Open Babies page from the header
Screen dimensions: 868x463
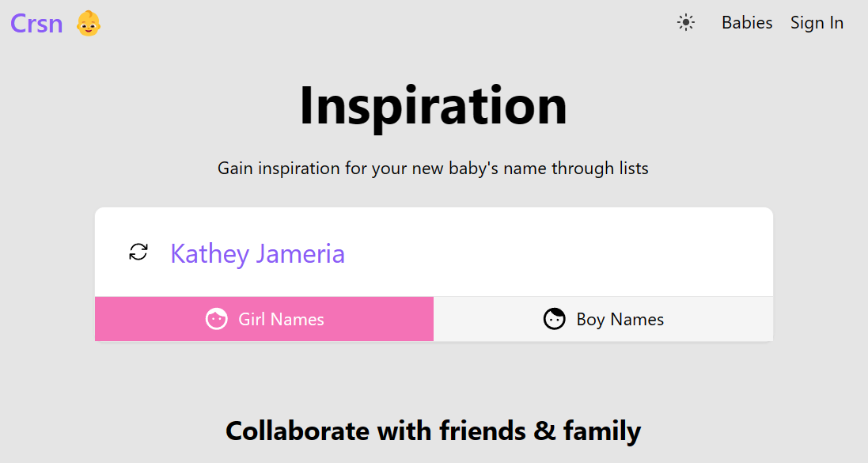click(746, 22)
